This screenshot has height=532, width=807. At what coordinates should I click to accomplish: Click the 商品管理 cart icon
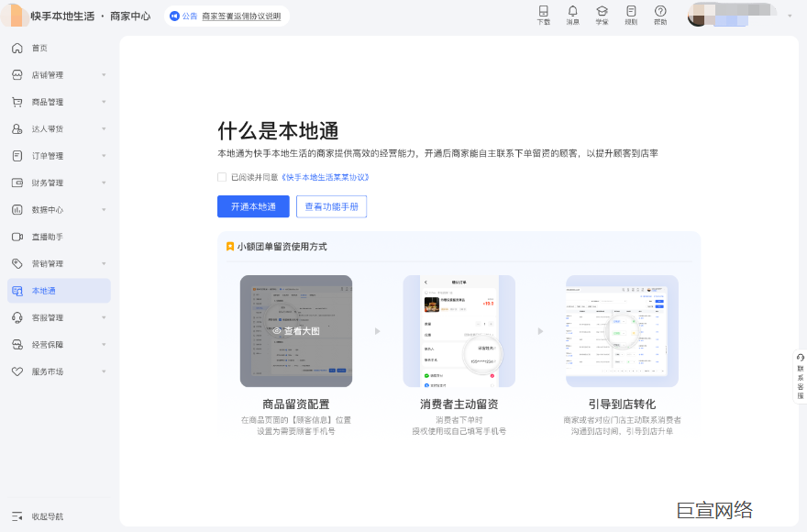click(x=17, y=102)
